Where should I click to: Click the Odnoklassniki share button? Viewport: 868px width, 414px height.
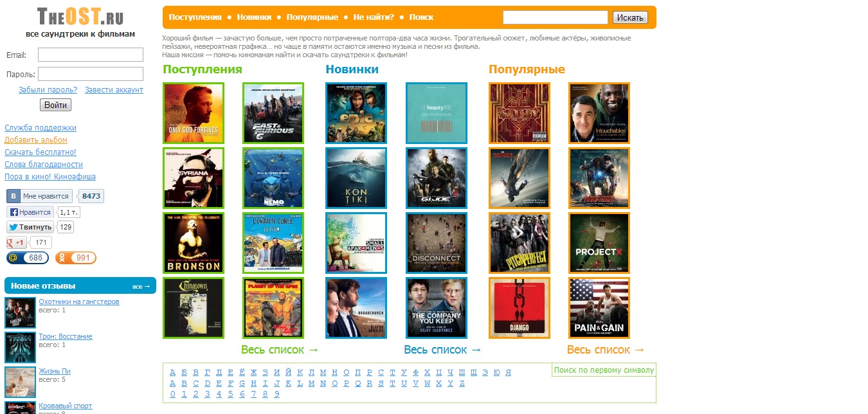(76, 258)
